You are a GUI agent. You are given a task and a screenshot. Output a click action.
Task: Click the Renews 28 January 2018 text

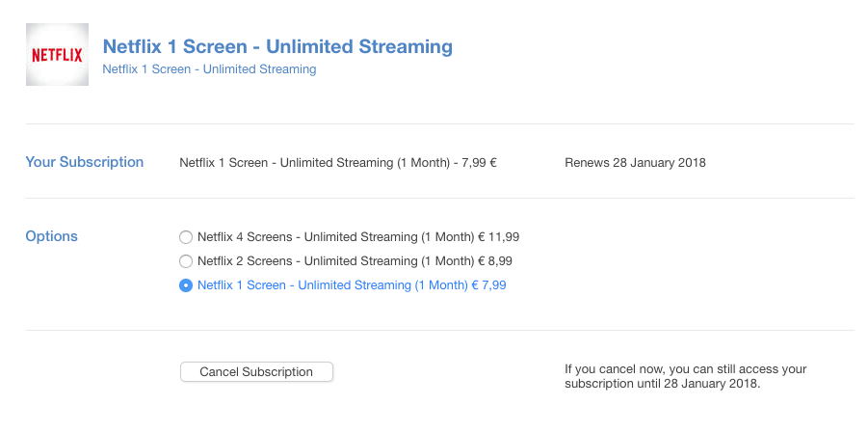point(635,163)
